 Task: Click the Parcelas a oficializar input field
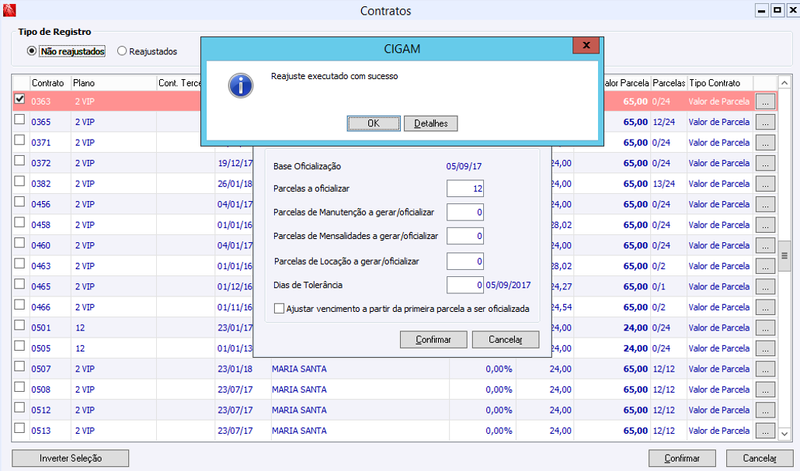465,188
